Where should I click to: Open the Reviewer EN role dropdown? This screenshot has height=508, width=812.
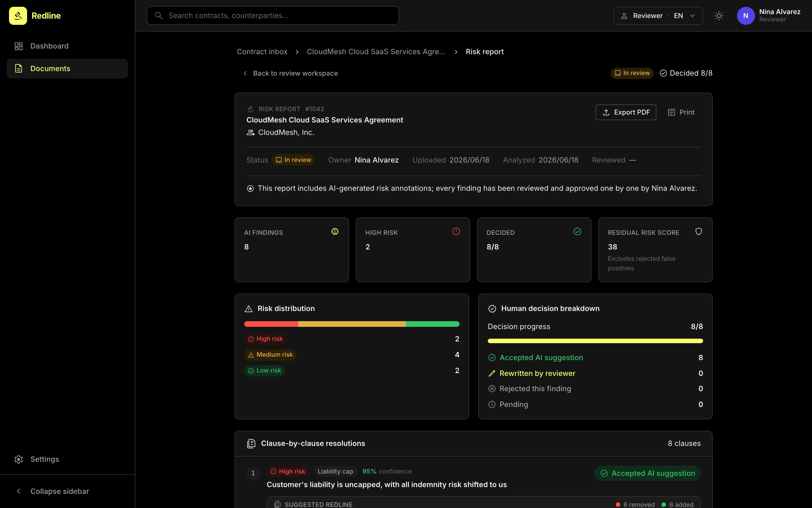click(x=658, y=16)
